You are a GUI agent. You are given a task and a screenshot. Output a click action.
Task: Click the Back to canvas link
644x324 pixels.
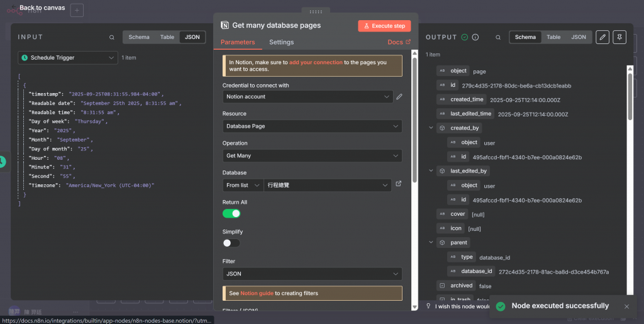click(x=42, y=8)
